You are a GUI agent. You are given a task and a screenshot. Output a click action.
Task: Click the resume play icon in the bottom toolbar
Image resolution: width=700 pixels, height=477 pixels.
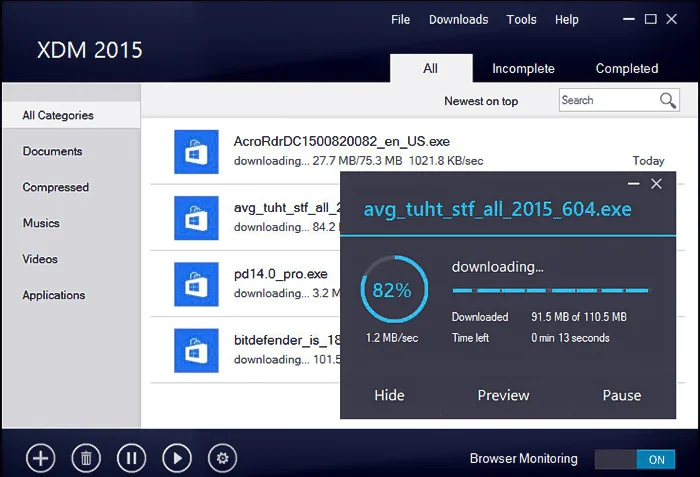177,458
